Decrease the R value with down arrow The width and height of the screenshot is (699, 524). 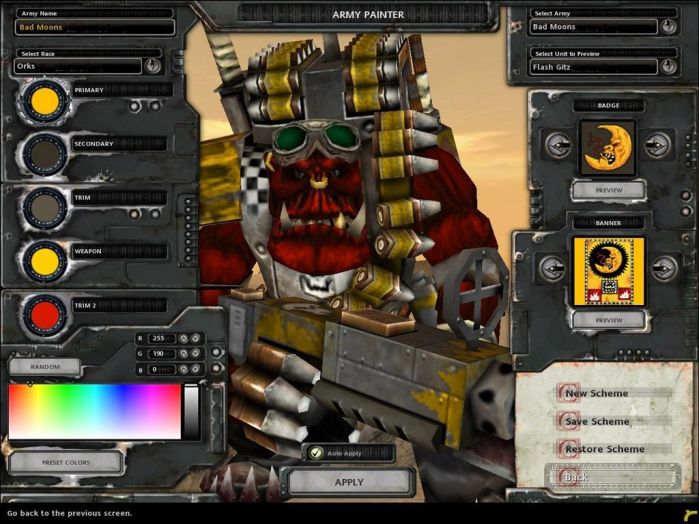click(195, 338)
